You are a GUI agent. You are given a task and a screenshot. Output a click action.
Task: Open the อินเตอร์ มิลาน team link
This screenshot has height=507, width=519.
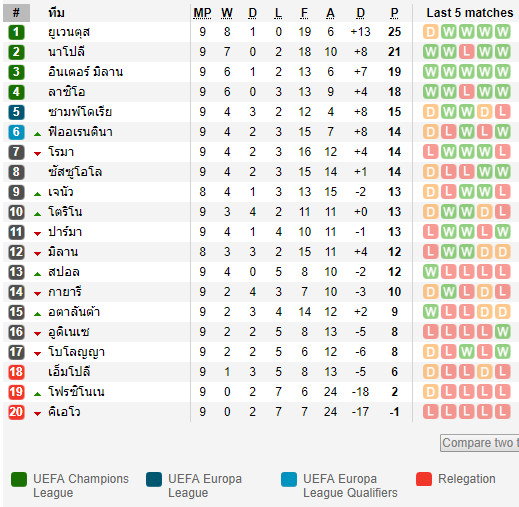click(x=86, y=72)
